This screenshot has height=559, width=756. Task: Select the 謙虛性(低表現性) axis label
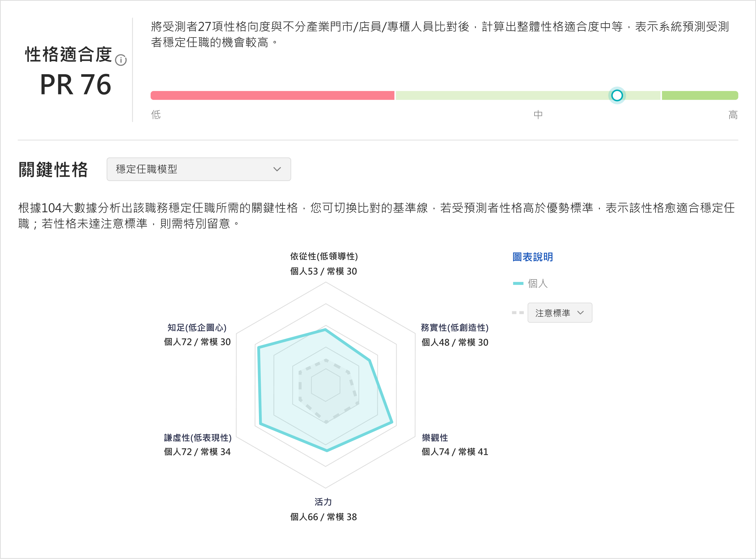[198, 438]
